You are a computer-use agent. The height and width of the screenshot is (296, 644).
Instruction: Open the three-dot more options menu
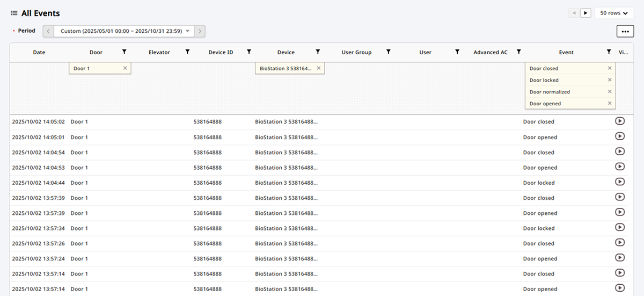[625, 32]
